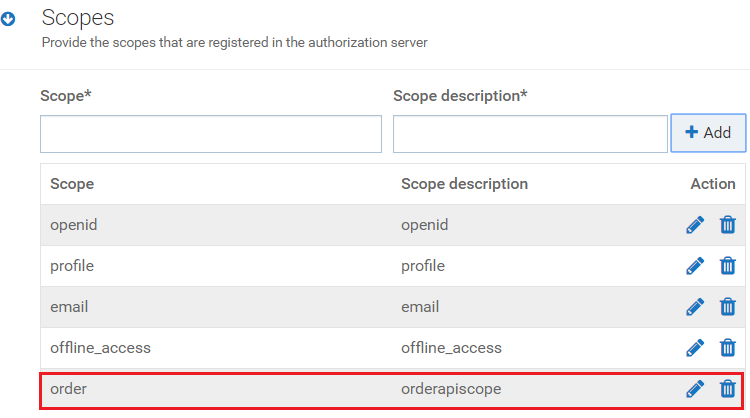Edit the email scope
Image resolution: width=750 pixels, height=418 pixels.
[x=695, y=307]
